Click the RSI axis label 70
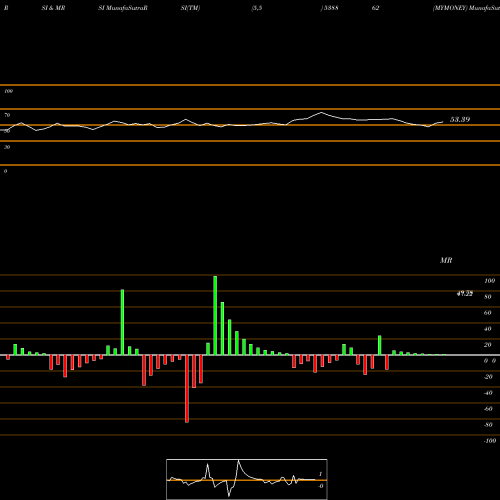Screen dimensions: 500x500 coord(7,115)
